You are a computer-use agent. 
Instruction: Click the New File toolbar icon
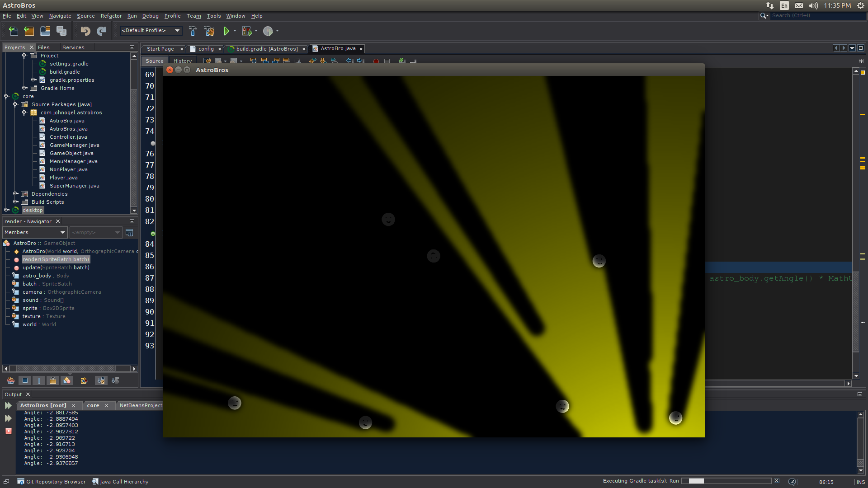(14, 31)
